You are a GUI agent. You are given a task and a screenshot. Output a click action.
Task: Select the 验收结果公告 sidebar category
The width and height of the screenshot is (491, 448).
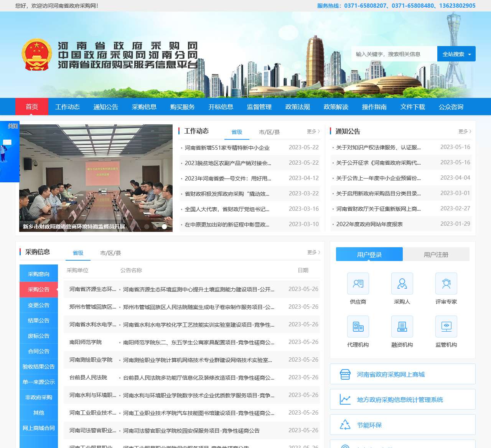(39, 367)
